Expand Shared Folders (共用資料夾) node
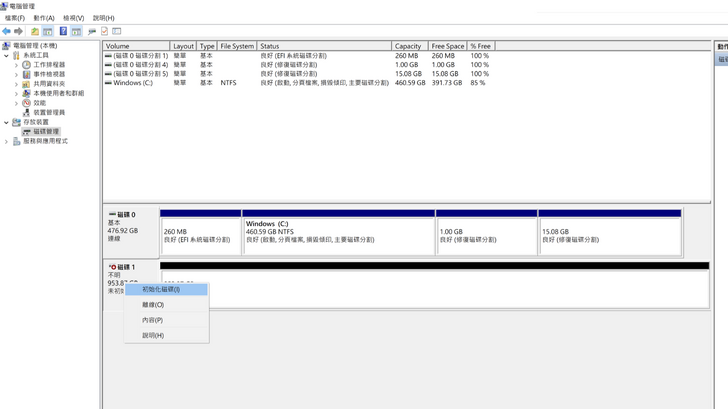728x409 pixels. [17, 84]
